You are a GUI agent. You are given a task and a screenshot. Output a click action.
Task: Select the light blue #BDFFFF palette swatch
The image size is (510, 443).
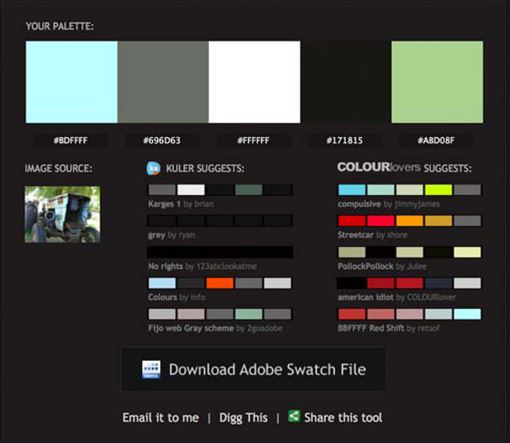(72, 82)
